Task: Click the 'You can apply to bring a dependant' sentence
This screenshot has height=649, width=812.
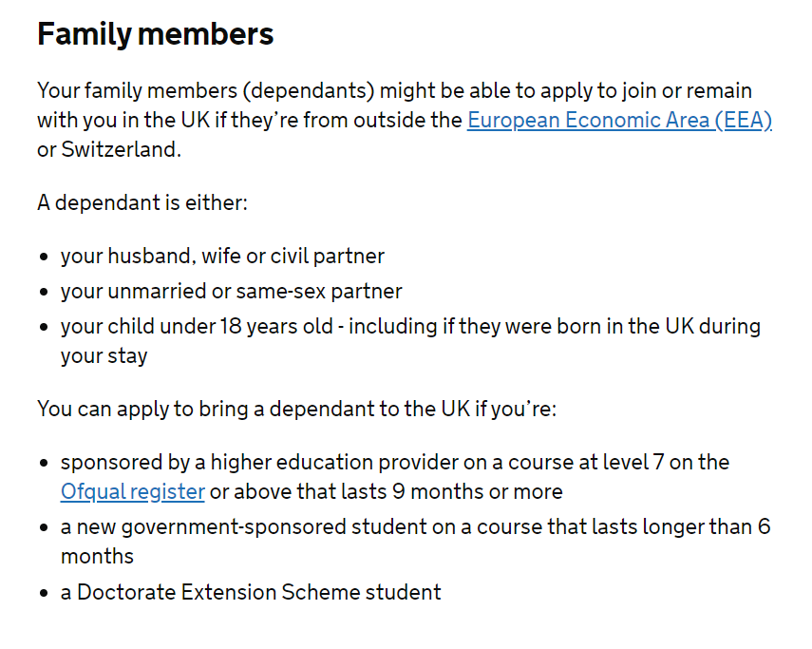Action: [x=296, y=410]
